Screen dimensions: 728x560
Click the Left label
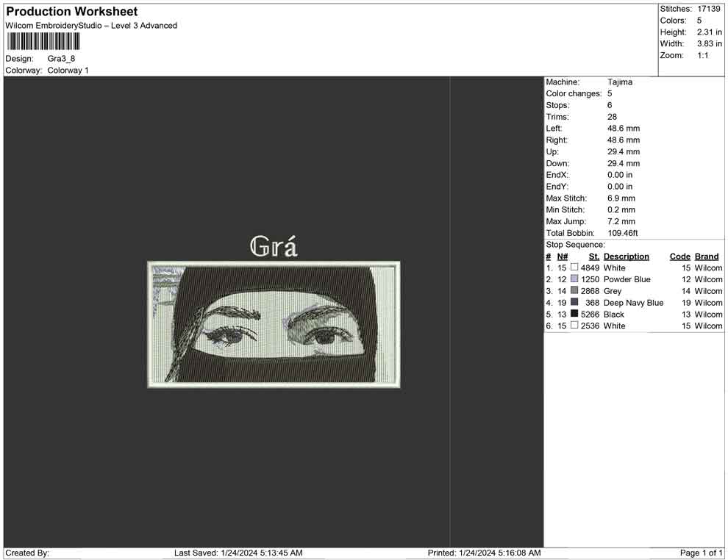554,129
